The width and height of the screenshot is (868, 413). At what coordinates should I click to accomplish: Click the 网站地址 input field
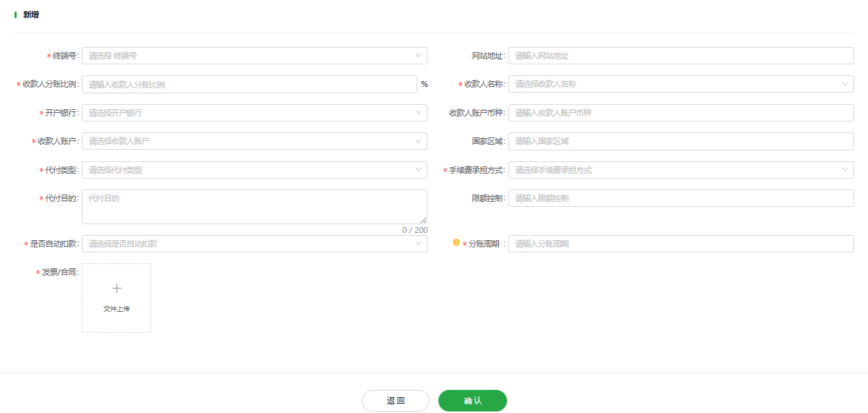coord(681,56)
